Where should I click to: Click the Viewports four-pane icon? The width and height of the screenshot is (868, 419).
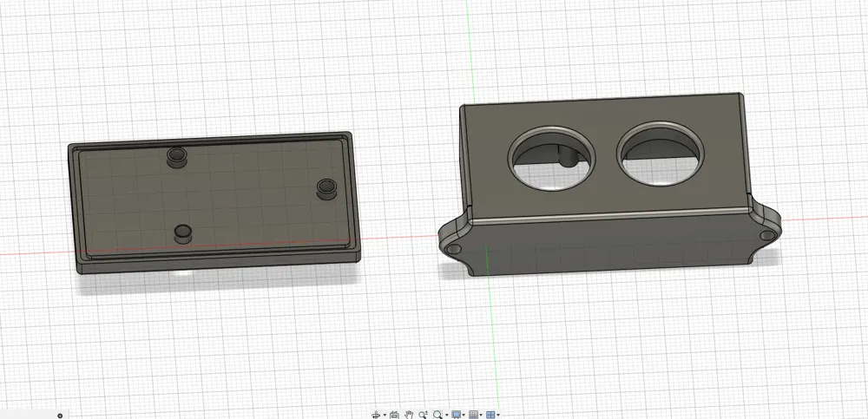[490, 415]
